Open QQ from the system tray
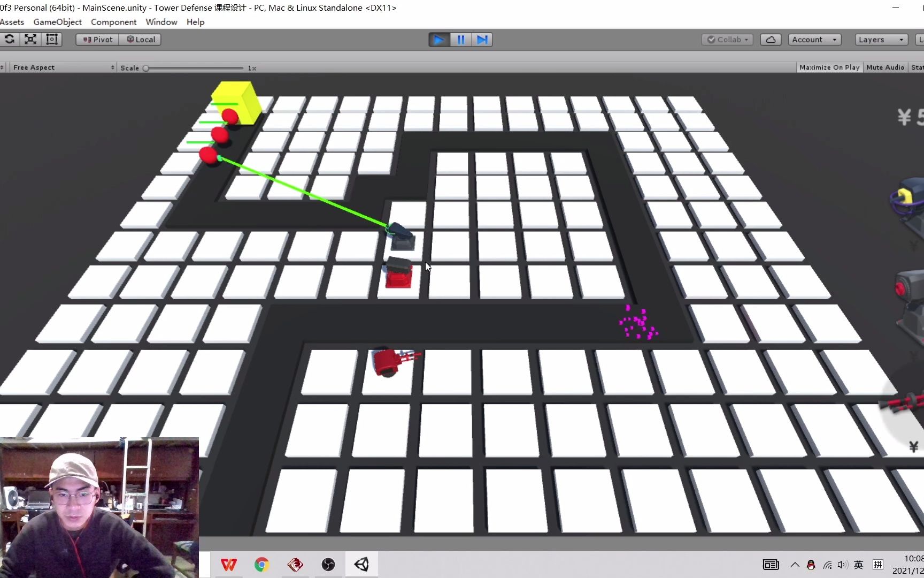 pyautogui.click(x=810, y=565)
